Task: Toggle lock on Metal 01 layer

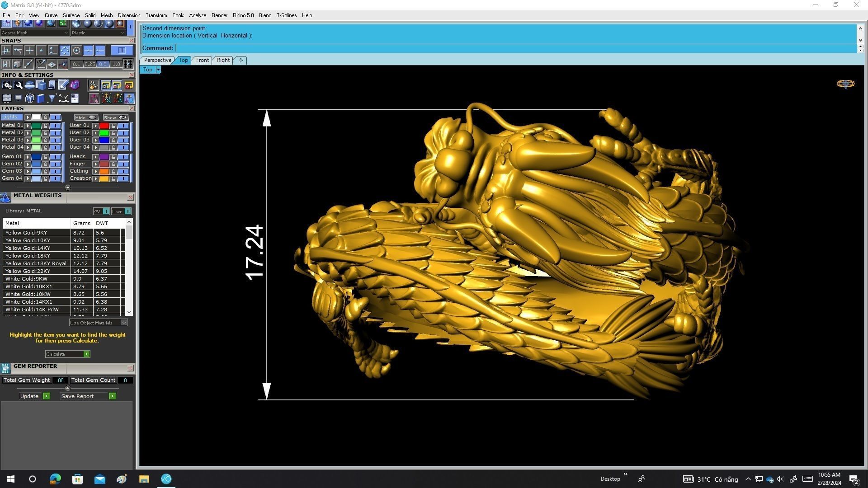Action: coord(45,126)
